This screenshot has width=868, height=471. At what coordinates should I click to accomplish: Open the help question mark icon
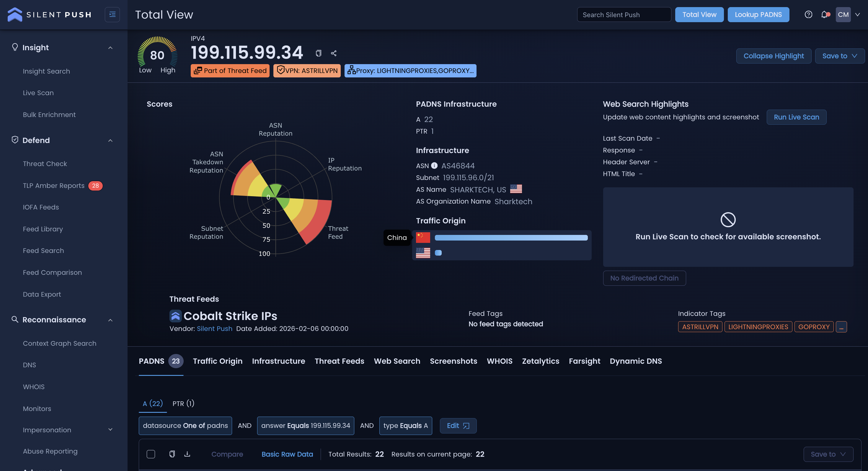(x=808, y=14)
